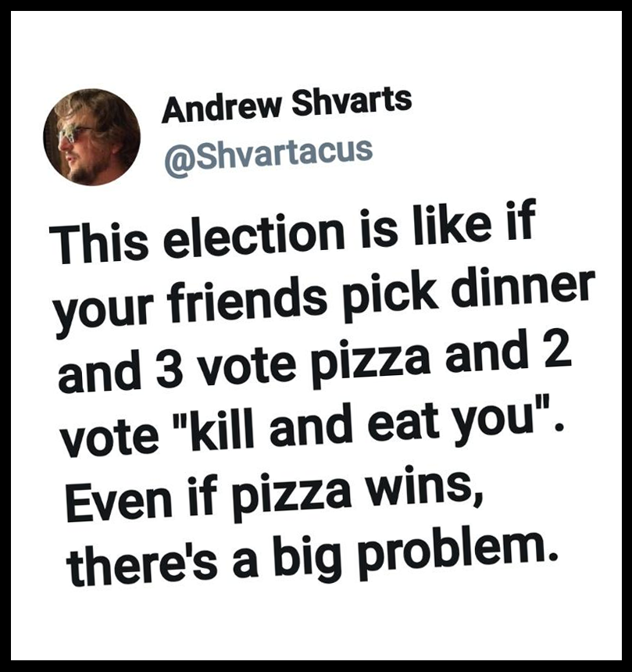Select the word "dinner" in the tweet
Image resolution: width=632 pixels, height=672 pixels.
521,290
